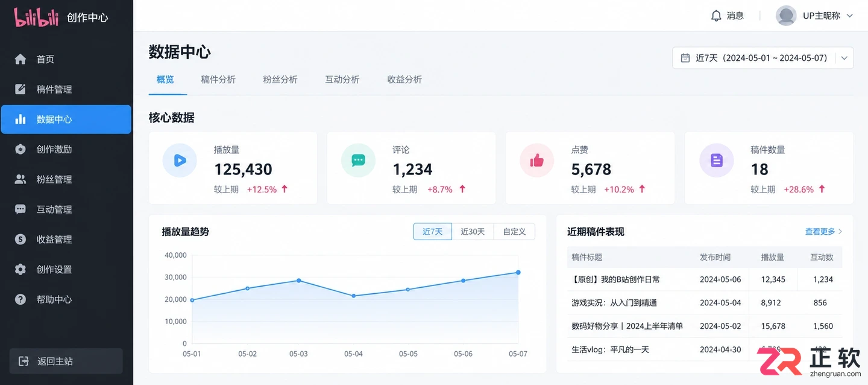Click the coin icon beside 收益管理

point(20,240)
